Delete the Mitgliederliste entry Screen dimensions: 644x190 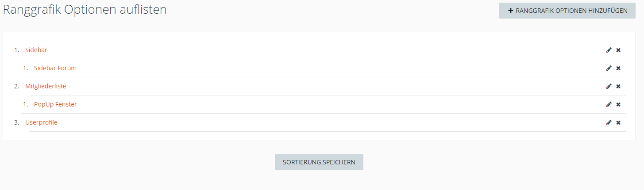click(618, 86)
